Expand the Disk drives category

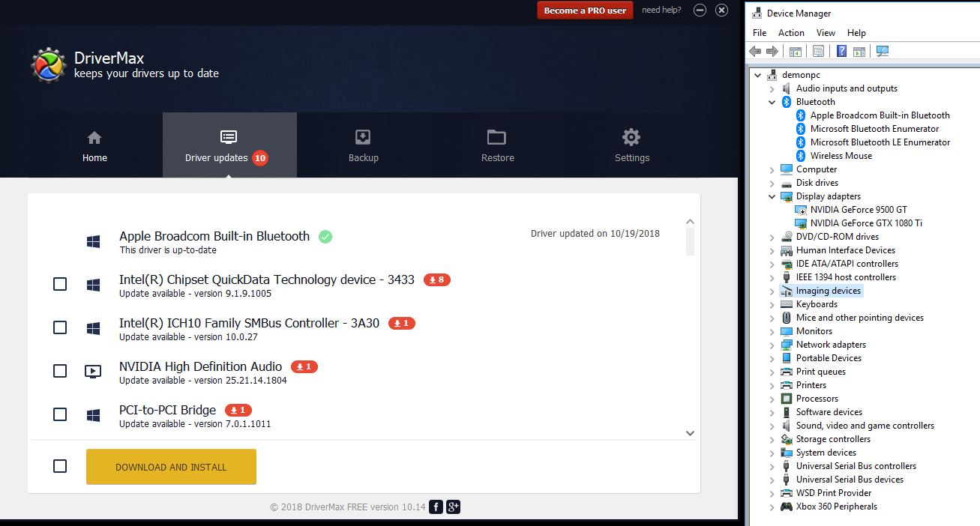[772, 183]
